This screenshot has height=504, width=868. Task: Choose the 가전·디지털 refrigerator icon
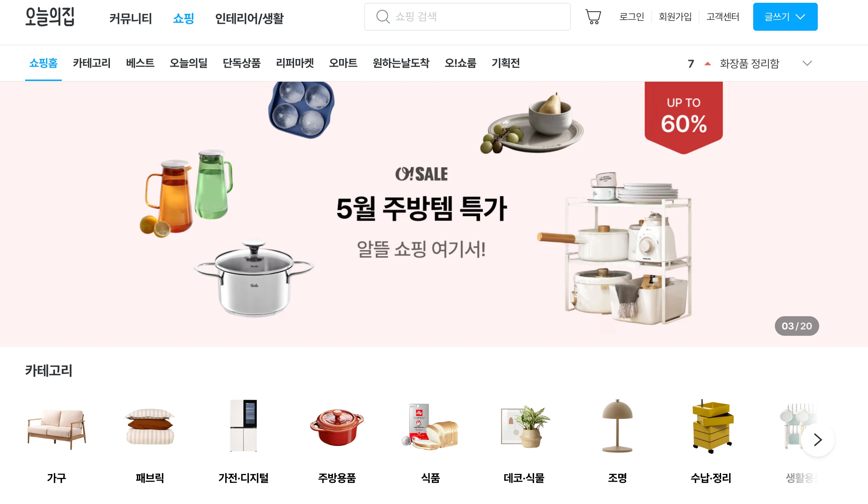(244, 425)
